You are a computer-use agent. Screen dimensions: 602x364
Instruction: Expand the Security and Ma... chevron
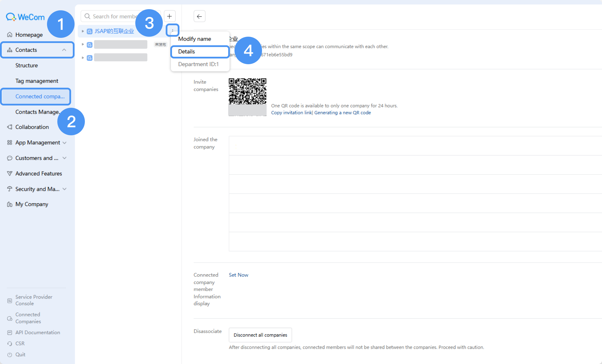point(64,189)
